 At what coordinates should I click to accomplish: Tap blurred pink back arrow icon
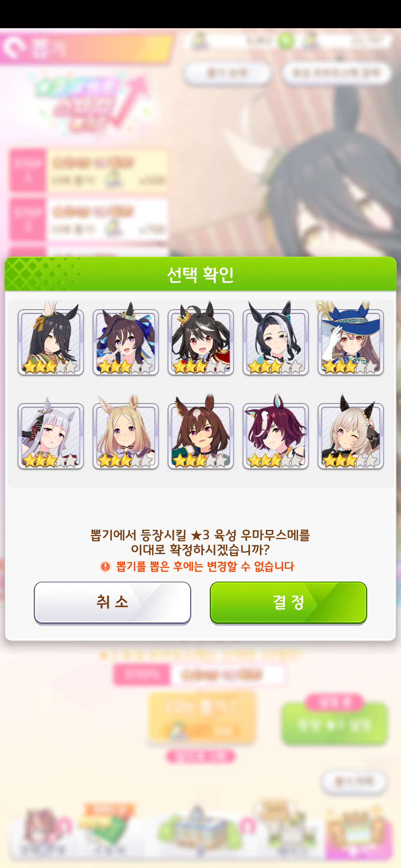point(14,47)
